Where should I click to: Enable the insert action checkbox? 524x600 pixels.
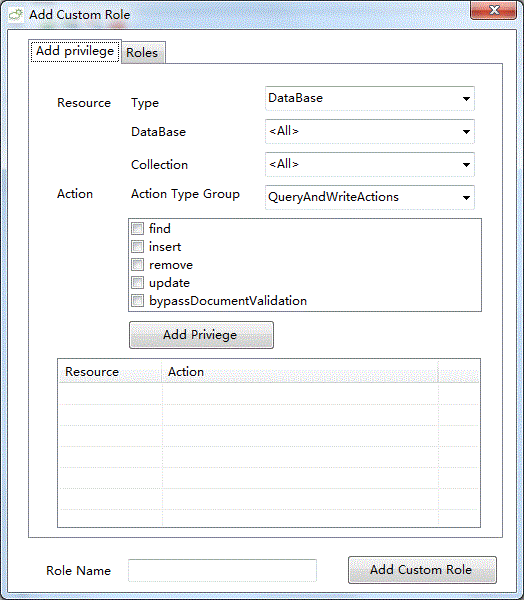137,246
